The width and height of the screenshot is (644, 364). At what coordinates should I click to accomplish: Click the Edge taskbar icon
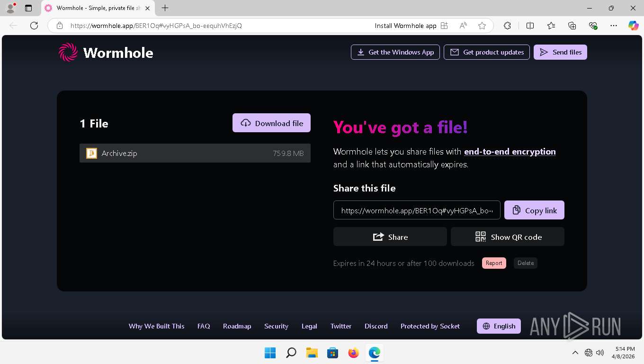(374, 353)
